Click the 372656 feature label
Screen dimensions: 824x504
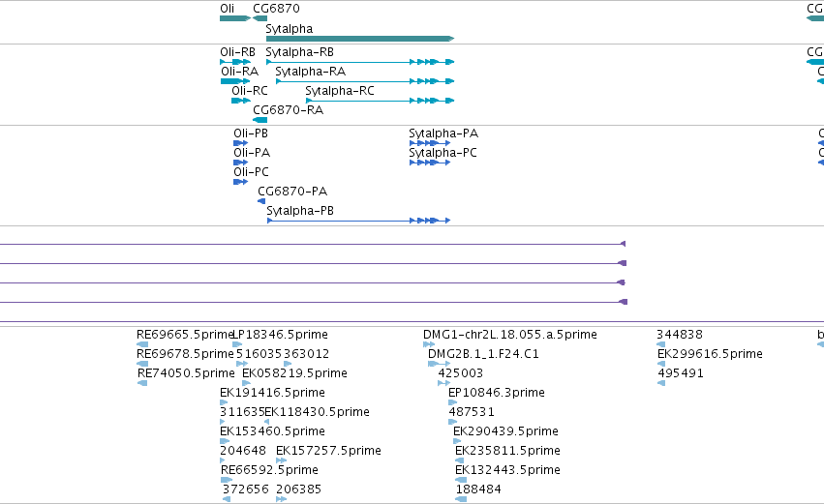click(245, 490)
